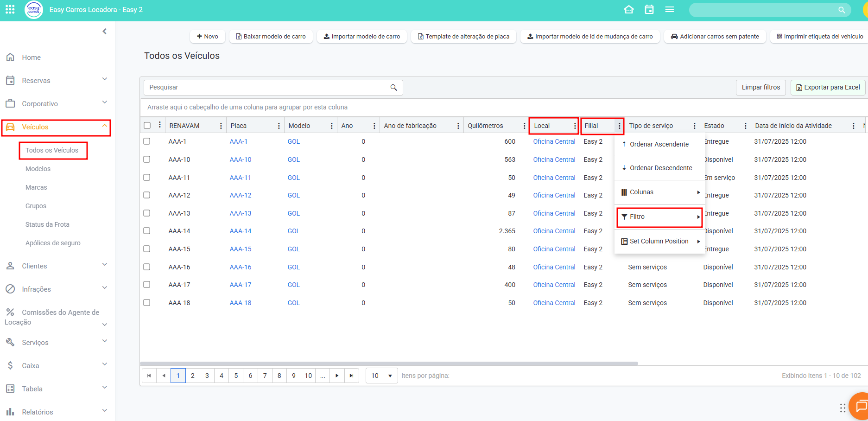
Task: Open the orange chat bubble widget
Action: pyautogui.click(x=860, y=407)
